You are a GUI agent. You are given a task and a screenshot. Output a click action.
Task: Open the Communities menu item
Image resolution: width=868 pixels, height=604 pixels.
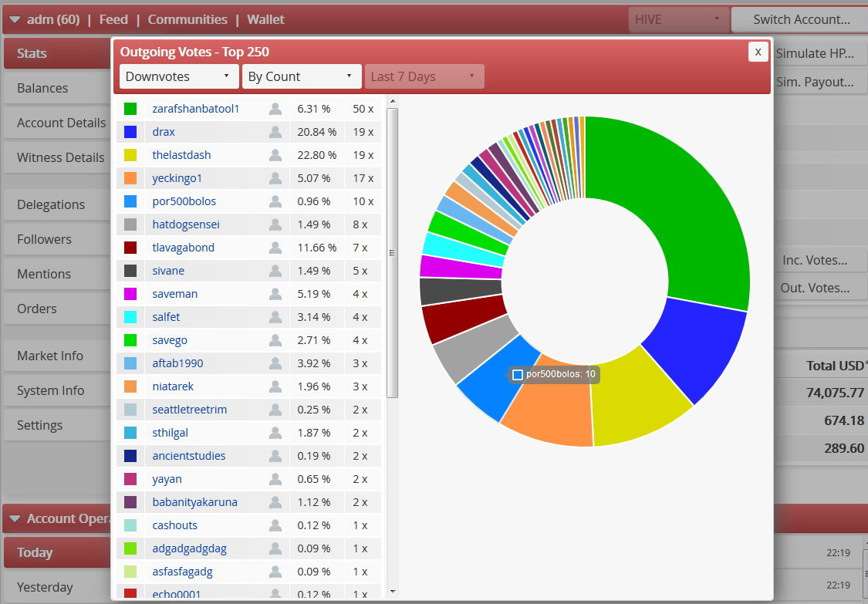[187, 19]
